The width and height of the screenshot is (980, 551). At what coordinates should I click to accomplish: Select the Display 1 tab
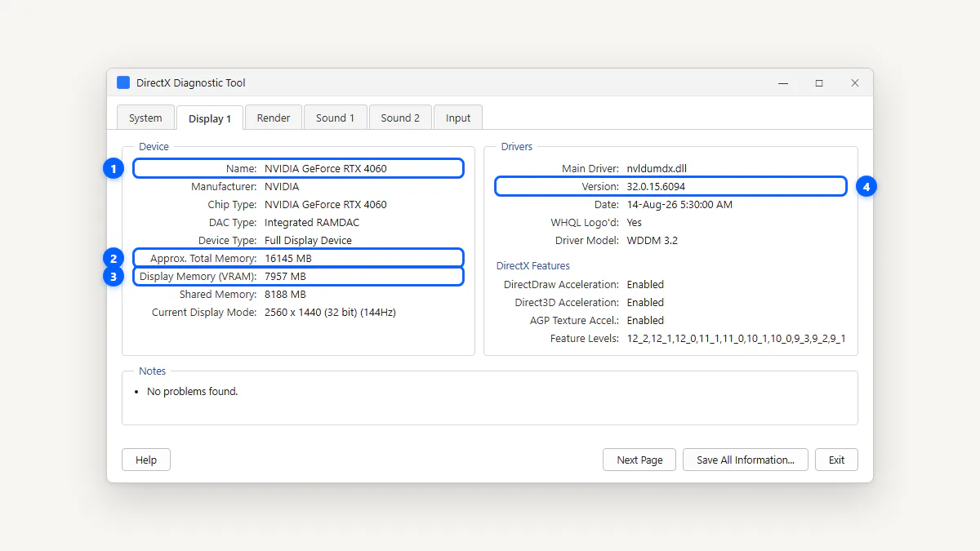click(210, 118)
